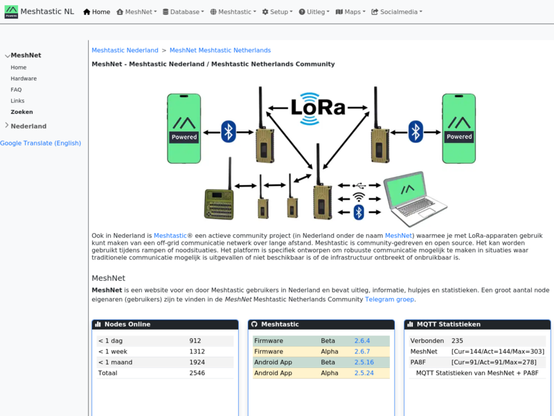Open the MeshNet link in the paragraph
This screenshot has height=416, width=554.
click(x=399, y=235)
